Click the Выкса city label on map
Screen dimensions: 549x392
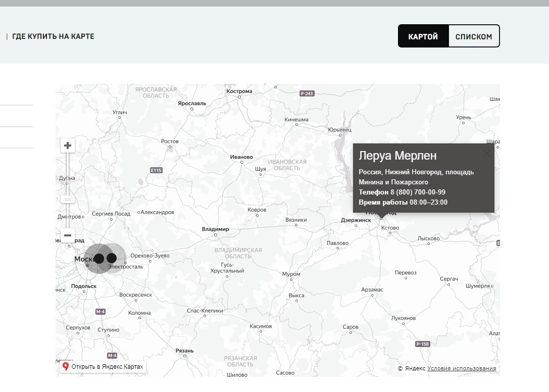coord(296,296)
